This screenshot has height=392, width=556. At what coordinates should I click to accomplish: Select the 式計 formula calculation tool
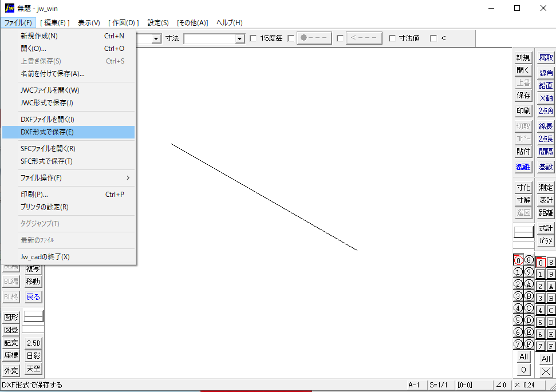pos(546,228)
